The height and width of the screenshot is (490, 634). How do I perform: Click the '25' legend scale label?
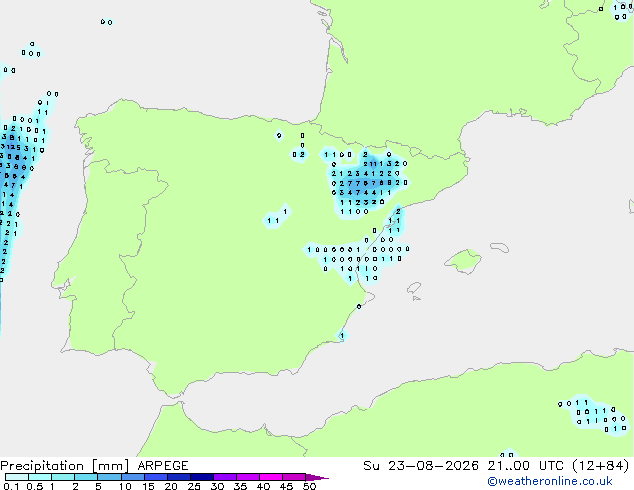click(x=194, y=486)
